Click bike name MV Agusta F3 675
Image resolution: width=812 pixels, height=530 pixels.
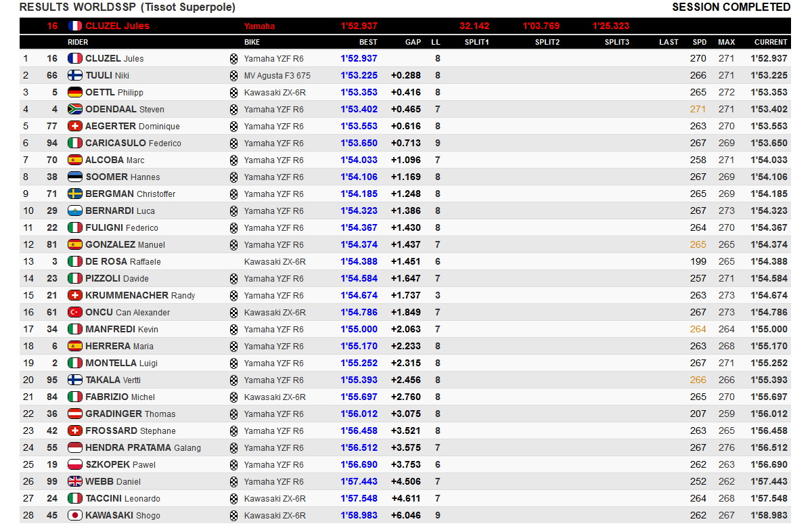click(x=277, y=75)
